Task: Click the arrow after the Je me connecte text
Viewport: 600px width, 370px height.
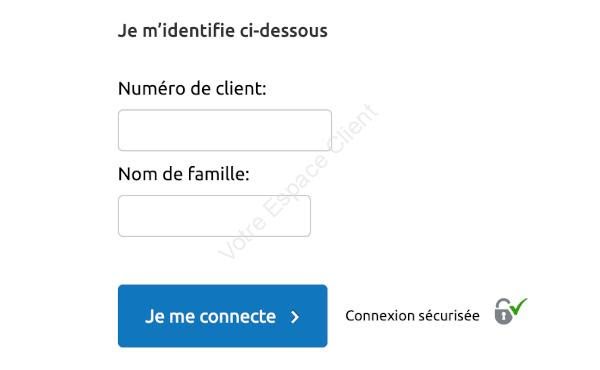Action: [294, 317]
